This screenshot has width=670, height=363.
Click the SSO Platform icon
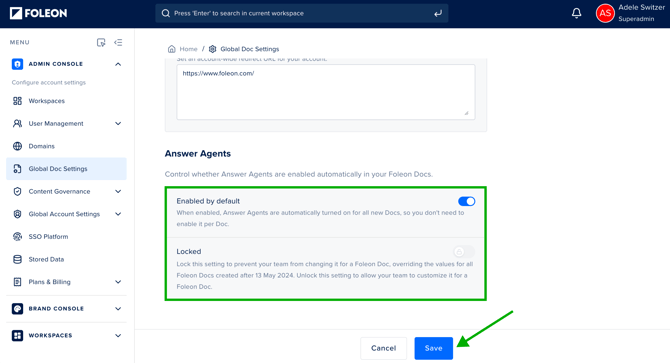pos(17,237)
